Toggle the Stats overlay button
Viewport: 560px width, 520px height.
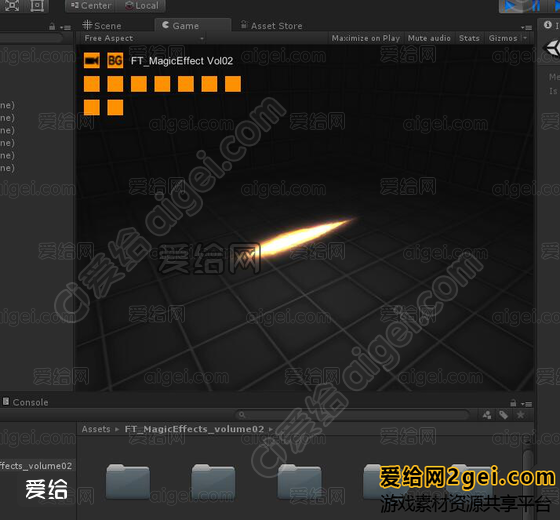click(x=469, y=38)
